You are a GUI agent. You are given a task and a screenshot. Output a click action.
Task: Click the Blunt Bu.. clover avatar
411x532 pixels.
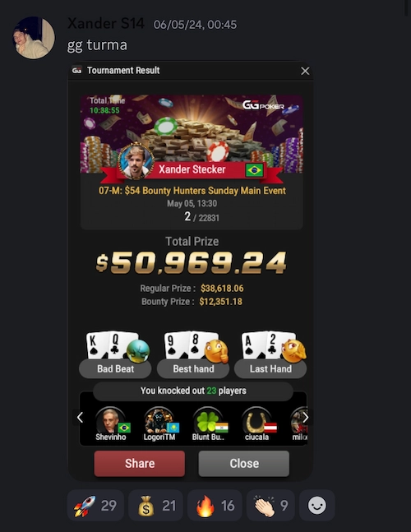pyautogui.click(x=207, y=420)
